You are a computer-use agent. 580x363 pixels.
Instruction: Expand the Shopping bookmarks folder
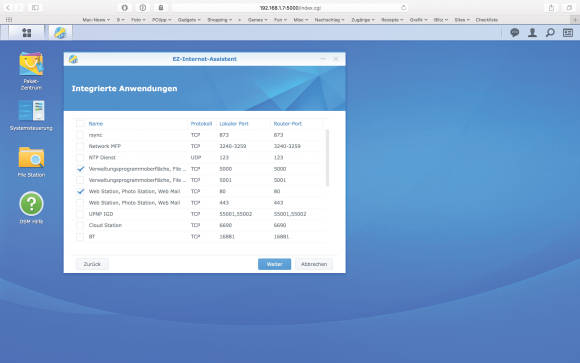(x=219, y=20)
